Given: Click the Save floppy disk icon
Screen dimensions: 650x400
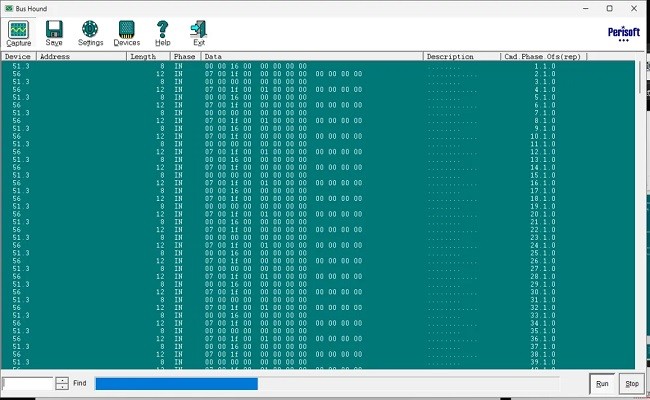Looking at the screenshot, I should 54,33.
